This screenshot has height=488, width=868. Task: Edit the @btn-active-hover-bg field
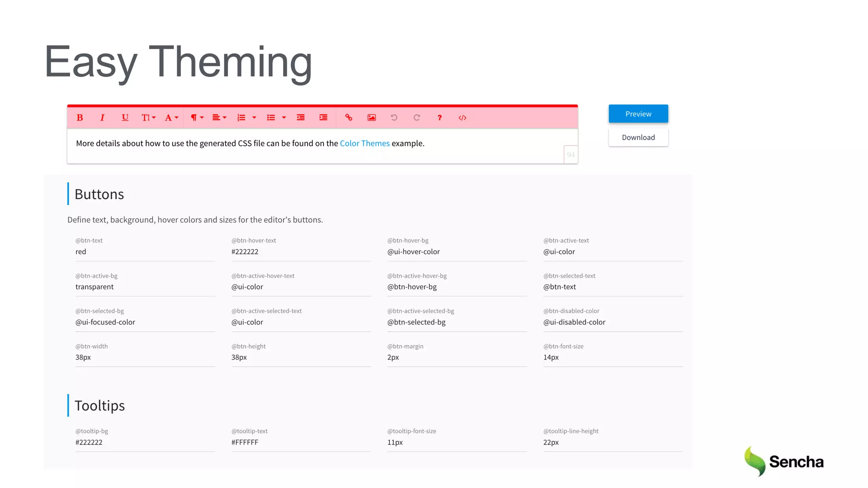tap(457, 287)
